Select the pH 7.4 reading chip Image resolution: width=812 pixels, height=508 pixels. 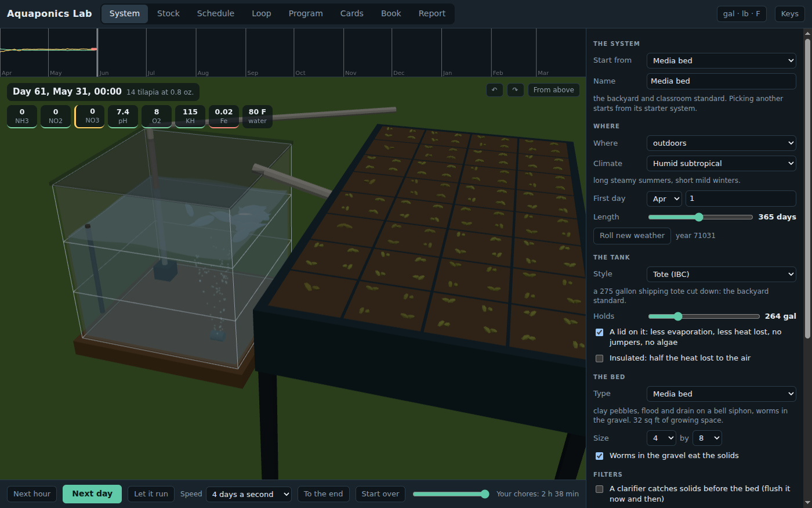pos(123,116)
